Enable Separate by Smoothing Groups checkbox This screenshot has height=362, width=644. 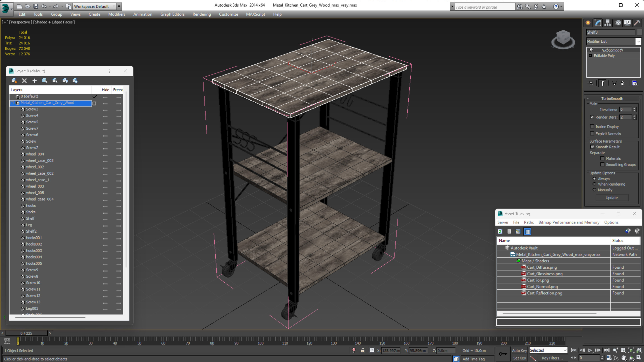(x=602, y=164)
